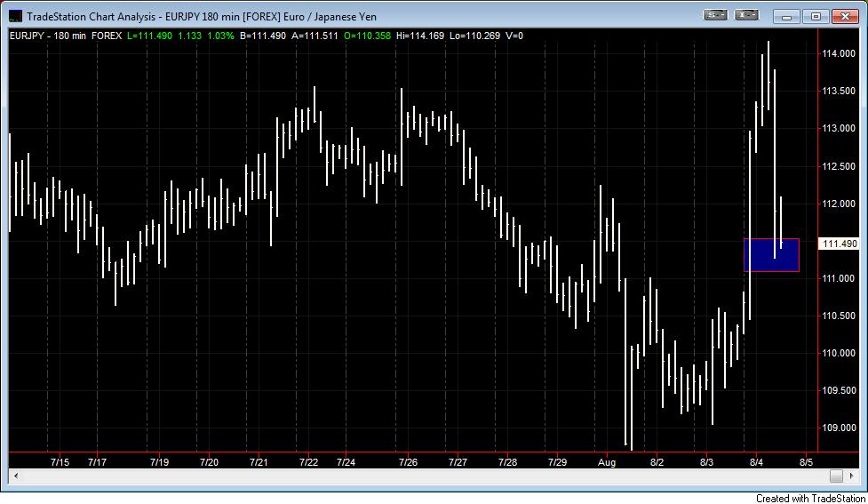Viewport: 868px width, 504px height.
Task: Click the 7/21 date axis label
Action: 259,462
